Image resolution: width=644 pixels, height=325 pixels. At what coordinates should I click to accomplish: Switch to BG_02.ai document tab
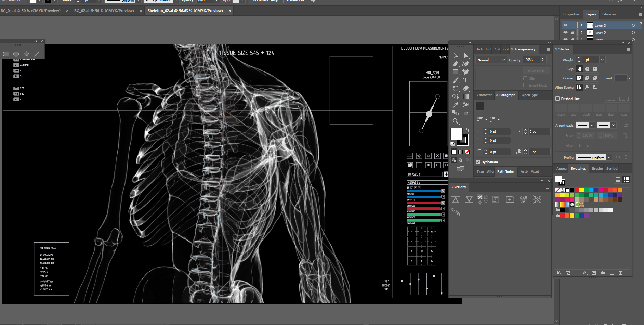point(104,11)
